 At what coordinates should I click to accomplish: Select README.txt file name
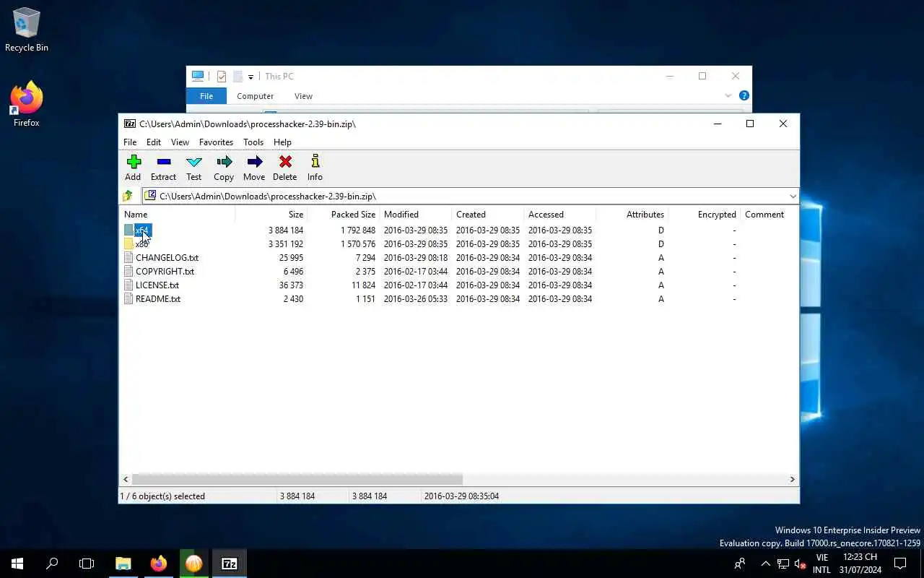click(158, 299)
